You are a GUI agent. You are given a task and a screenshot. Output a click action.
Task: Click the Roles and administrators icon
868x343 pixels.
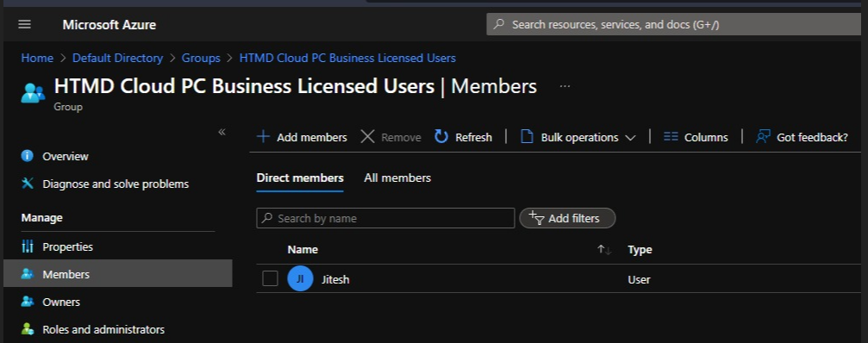[27, 329]
